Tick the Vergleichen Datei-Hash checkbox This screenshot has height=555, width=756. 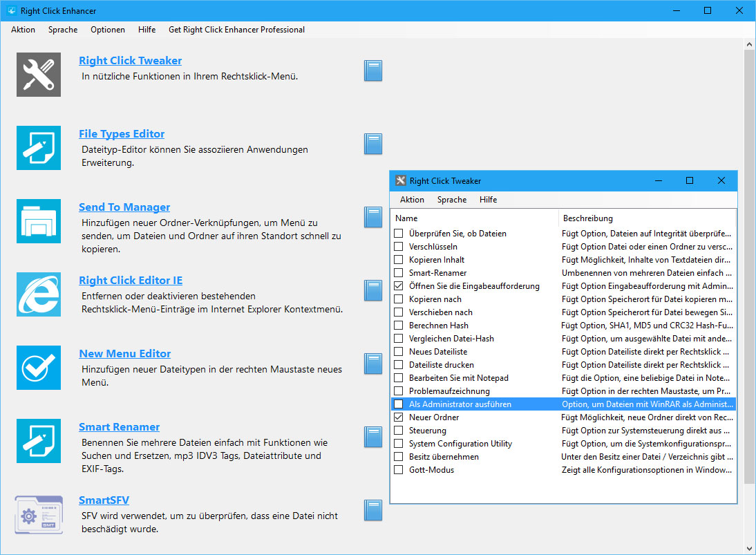point(398,339)
